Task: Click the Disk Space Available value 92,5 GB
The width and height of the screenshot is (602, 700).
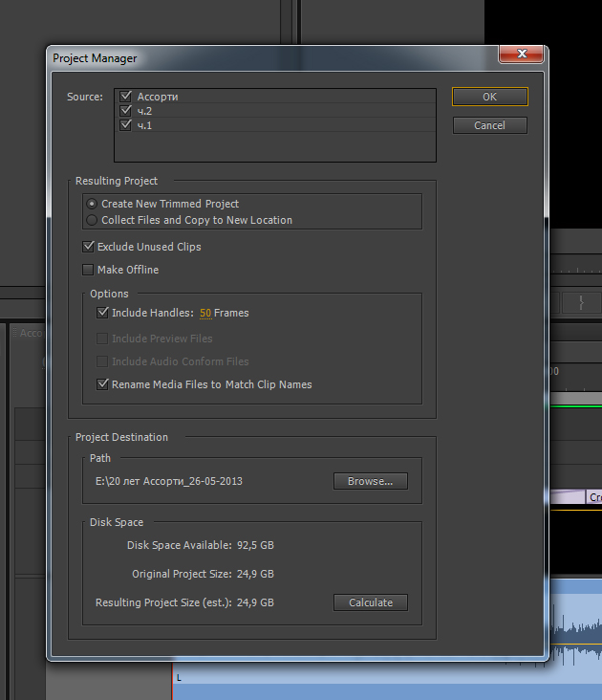Action: pyautogui.click(x=255, y=545)
